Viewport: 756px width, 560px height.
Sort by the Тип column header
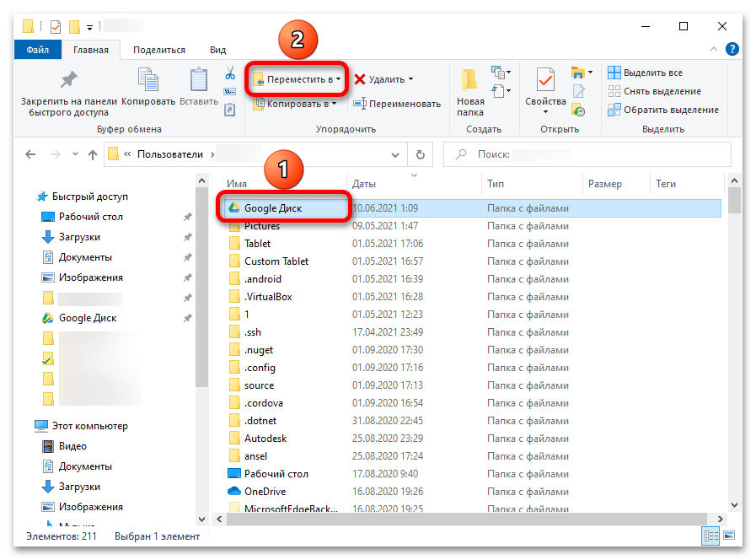pyautogui.click(x=496, y=184)
